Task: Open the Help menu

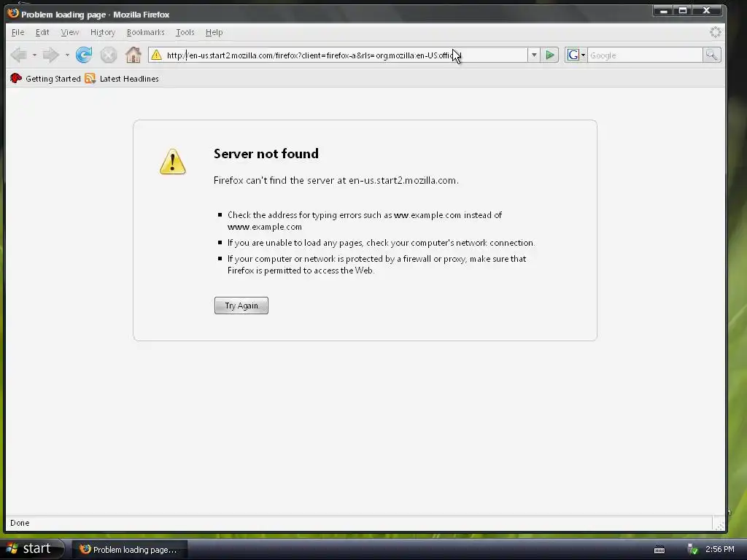Action: [x=214, y=32]
